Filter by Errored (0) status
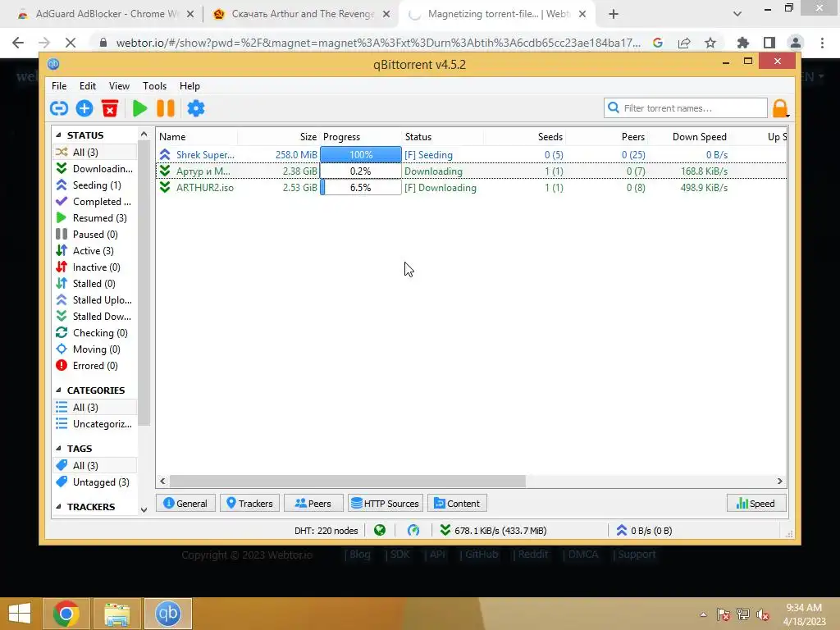This screenshot has width=840, height=630. (x=94, y=366)
